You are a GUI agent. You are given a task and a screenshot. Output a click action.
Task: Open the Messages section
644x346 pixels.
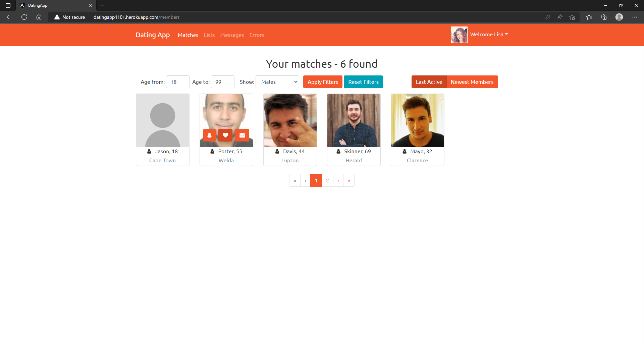coord(232,35)
